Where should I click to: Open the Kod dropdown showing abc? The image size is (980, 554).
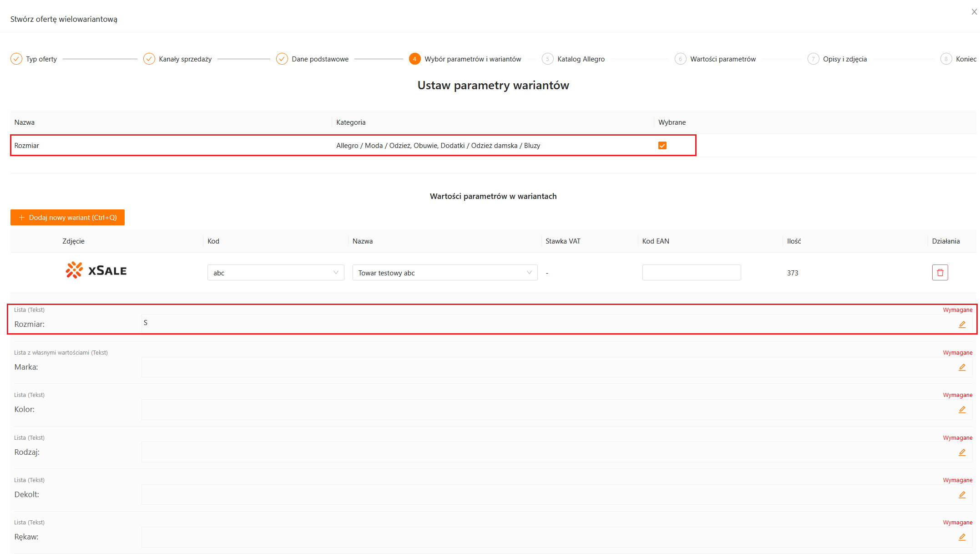pos(275,273)
